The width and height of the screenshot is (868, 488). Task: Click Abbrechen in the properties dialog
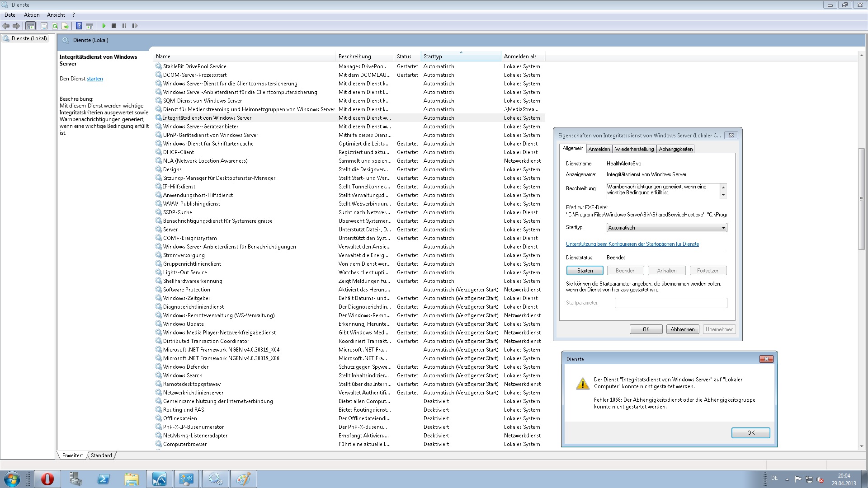[x=683, y=329]
